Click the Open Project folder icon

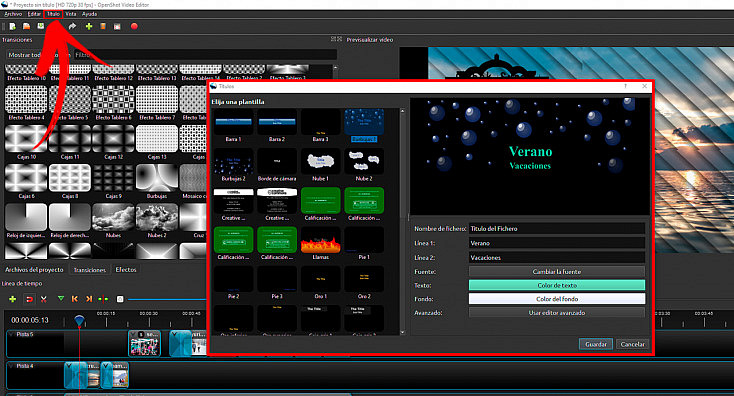click(27, 26)
